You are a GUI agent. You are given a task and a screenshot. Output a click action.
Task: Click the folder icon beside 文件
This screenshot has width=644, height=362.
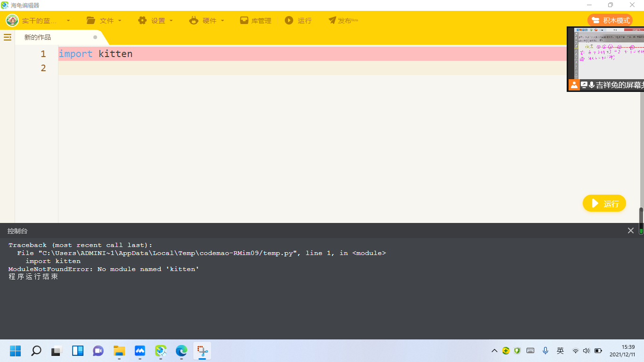point(91,21)
